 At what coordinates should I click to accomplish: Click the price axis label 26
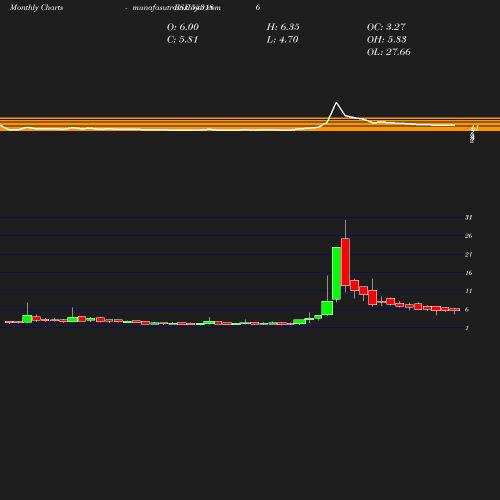(469, 236)
